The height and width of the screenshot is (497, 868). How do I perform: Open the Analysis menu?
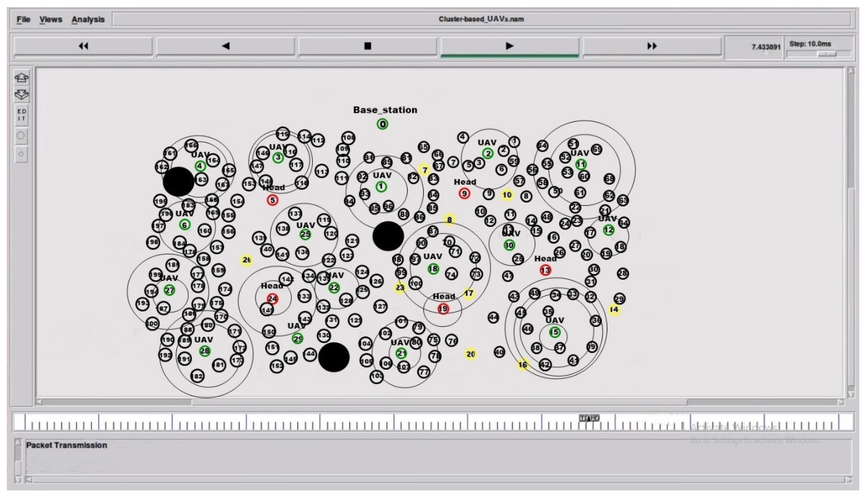click(x=88, y=19)
